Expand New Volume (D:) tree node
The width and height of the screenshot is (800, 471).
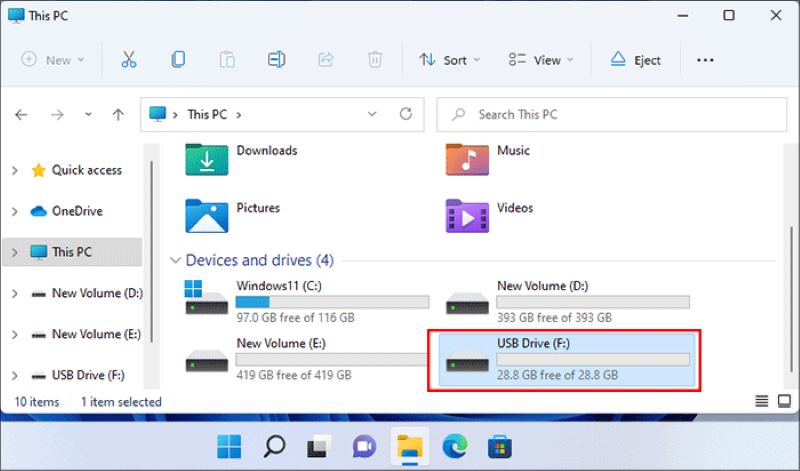tap(15, 293)
